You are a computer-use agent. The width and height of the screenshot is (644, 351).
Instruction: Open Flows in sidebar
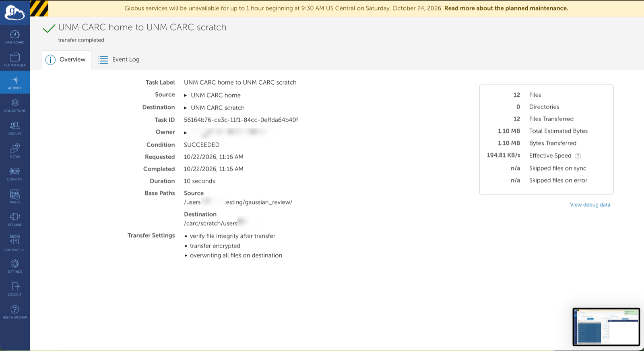click(15, 151)
